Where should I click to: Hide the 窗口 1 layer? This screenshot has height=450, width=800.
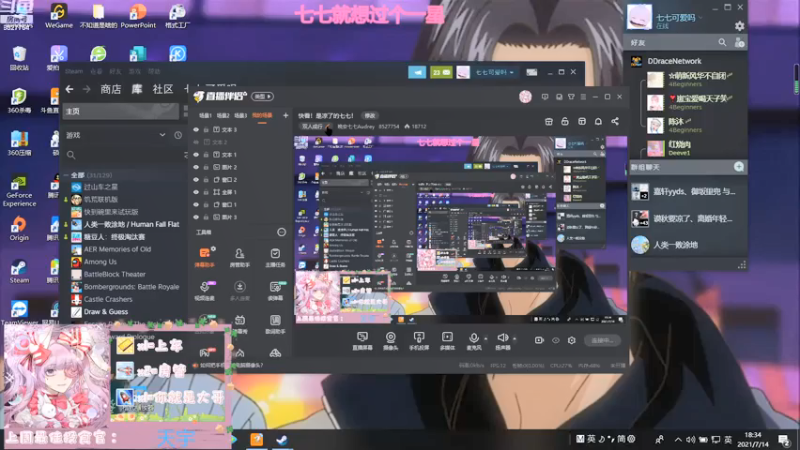pyautogui.click(x=196, y=205)
